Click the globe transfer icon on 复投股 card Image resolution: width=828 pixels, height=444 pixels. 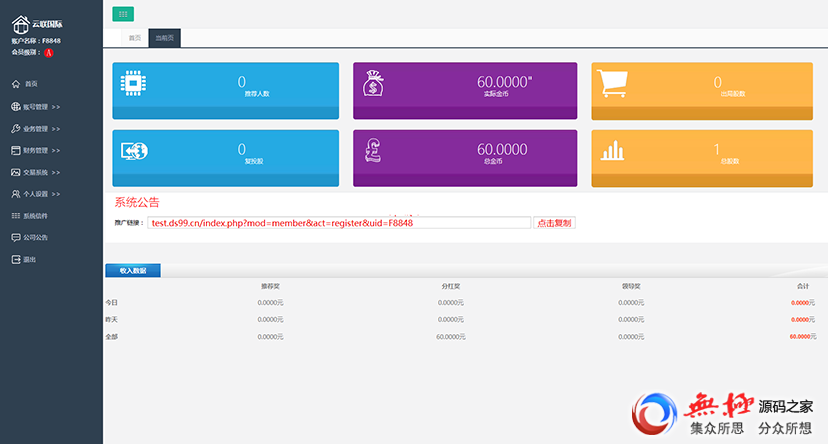[134, 151]
